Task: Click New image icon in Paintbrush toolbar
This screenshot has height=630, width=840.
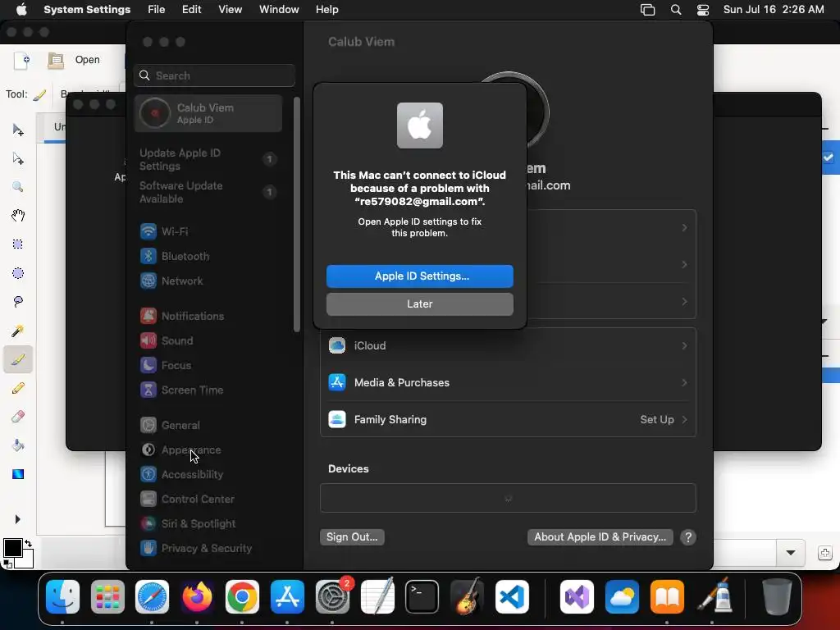Action: 22,61
